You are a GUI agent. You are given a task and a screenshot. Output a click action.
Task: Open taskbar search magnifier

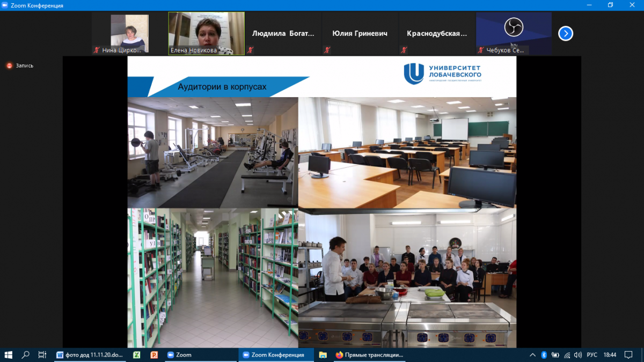point(25,354)
